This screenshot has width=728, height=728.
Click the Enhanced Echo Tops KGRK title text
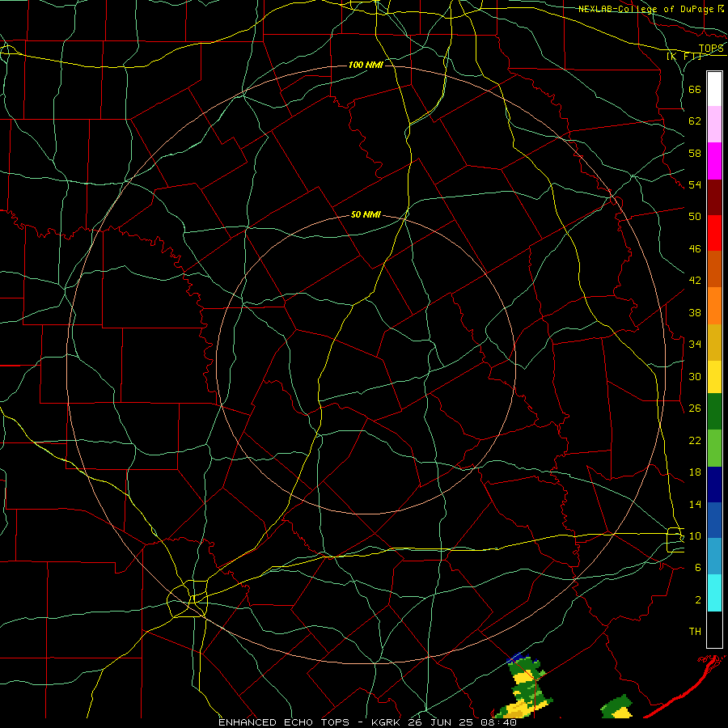367,722
